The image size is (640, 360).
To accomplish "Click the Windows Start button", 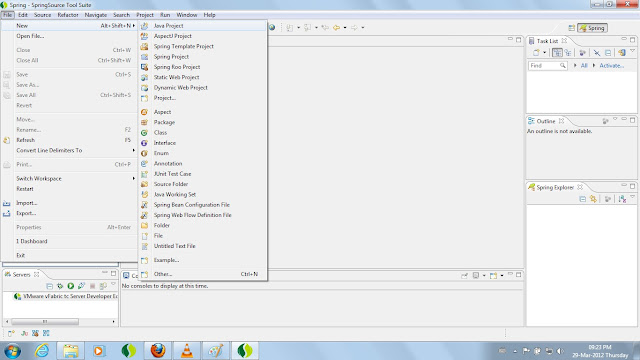I will [13, 351].
